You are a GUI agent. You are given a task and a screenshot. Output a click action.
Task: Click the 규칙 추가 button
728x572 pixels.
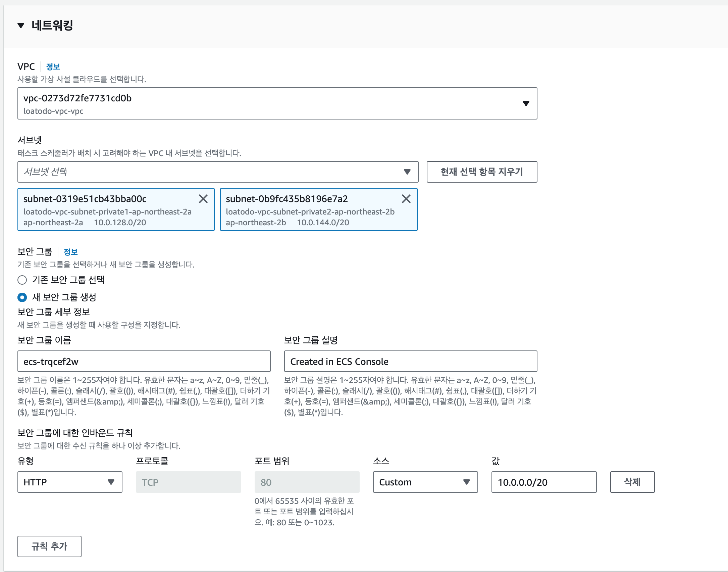pyautogui.click(x=49, y=546)
